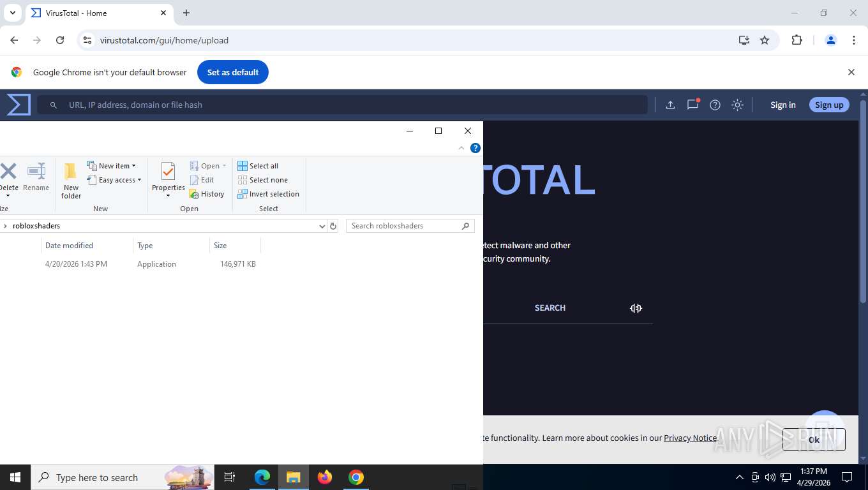This screenshot has height=490, width=868.
Task: Collapse the Explorer ribbon with the chevron
Action: pos(461,148)
